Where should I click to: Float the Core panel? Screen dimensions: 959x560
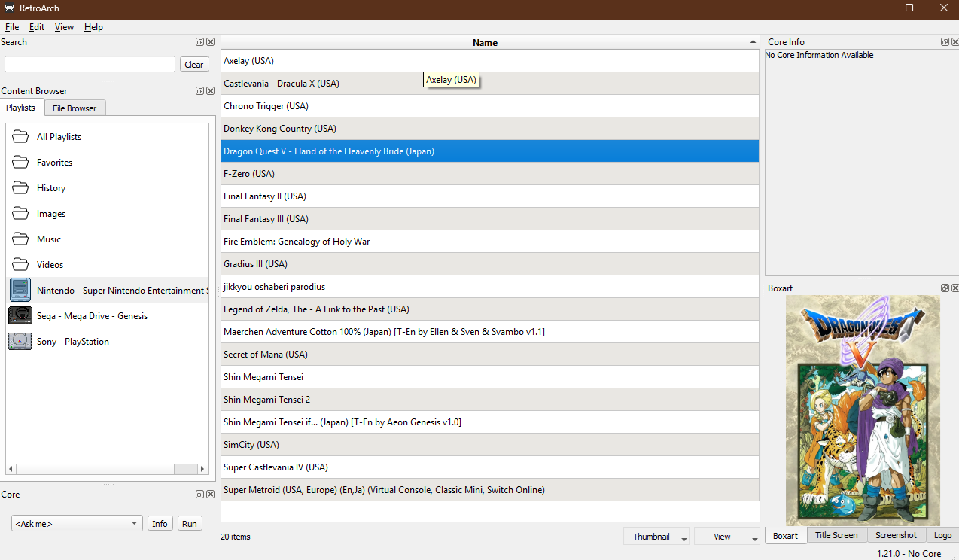coord(200,495)
